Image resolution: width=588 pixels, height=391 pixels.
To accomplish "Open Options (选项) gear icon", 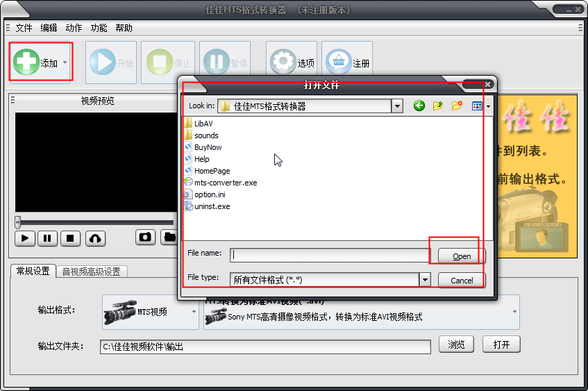I will point(283,62).
